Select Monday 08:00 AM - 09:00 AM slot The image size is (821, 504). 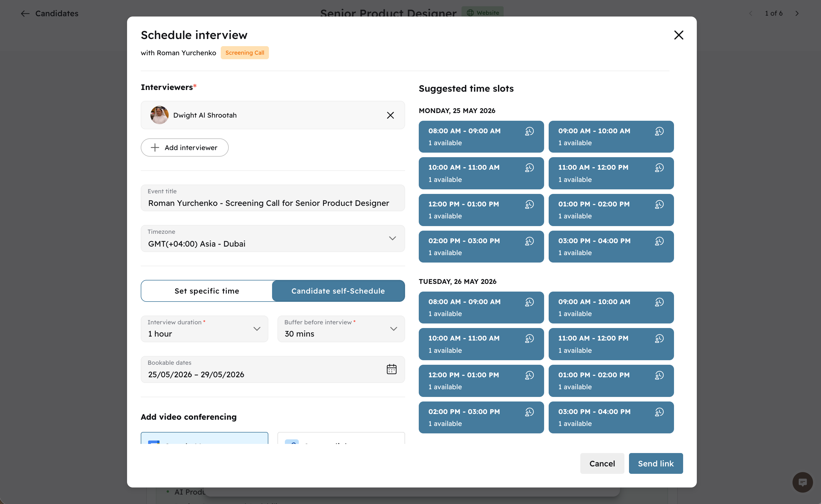[x=481, y=137]
